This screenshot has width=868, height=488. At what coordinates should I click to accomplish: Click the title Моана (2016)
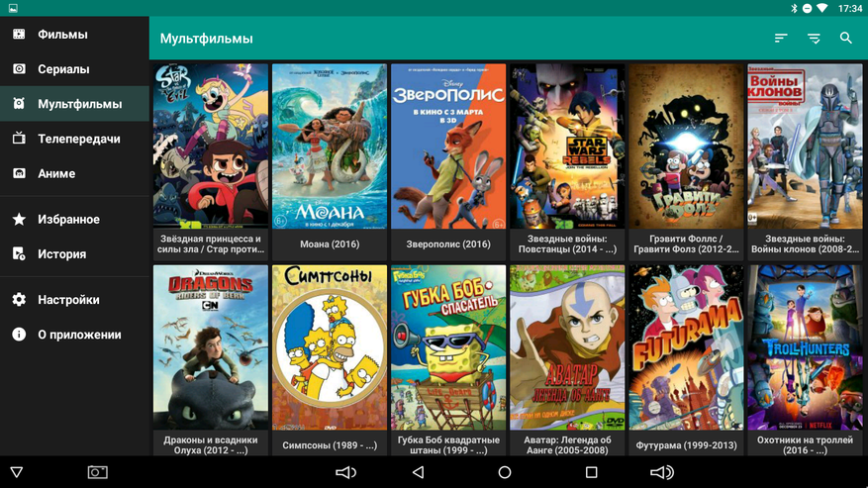330,244
